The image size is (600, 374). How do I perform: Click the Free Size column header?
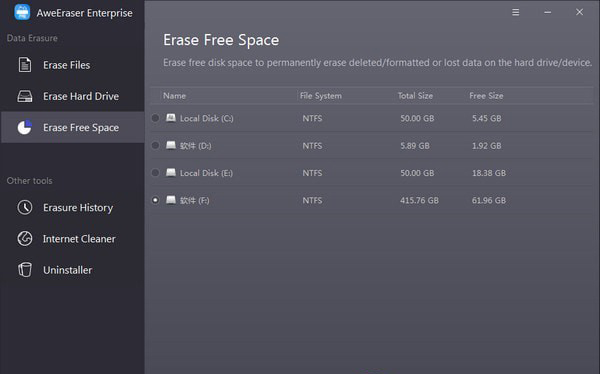(x=486, y=96)
